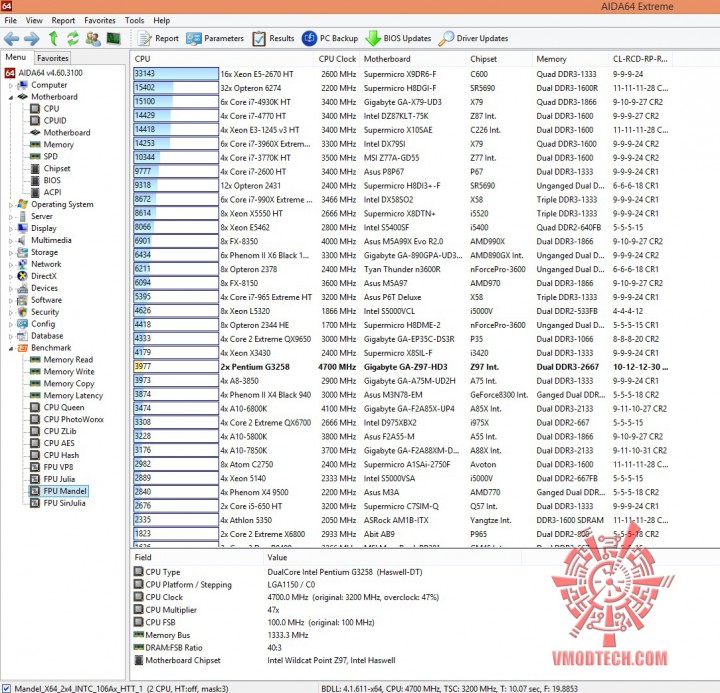Select the FPU VP8 benchmark
The image size is (720, 693).
(52, 467)
